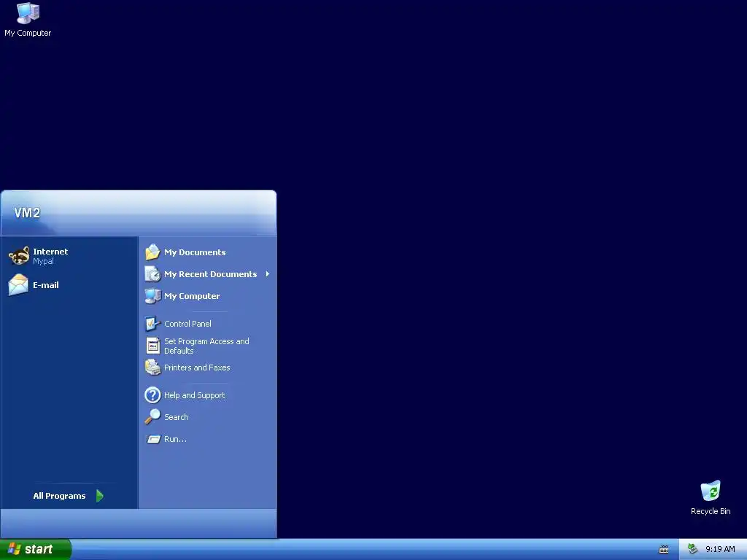Click the My Computer icon in Start menu

point(153,296)
